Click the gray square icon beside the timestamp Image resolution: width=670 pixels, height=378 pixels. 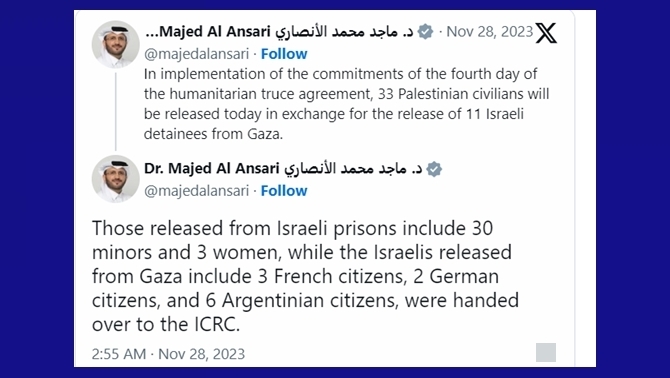coord(546,352)
